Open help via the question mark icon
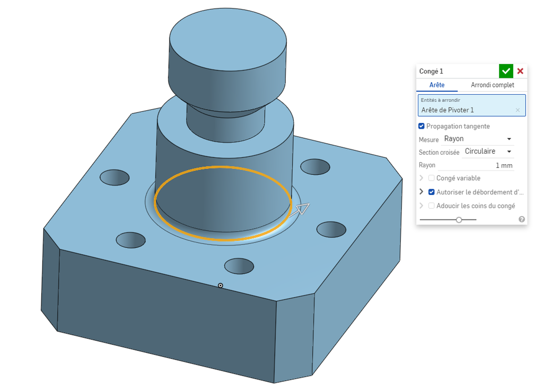The image size is (543, 392). click(522, 219)
